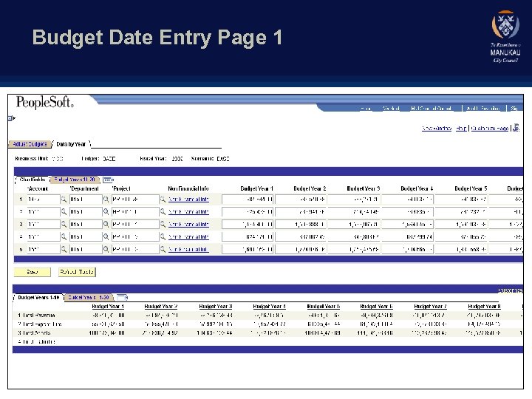Click Add to Favorites header link
Image resolution: width=532 pixels, height=399 pixels.
point(483,108)
